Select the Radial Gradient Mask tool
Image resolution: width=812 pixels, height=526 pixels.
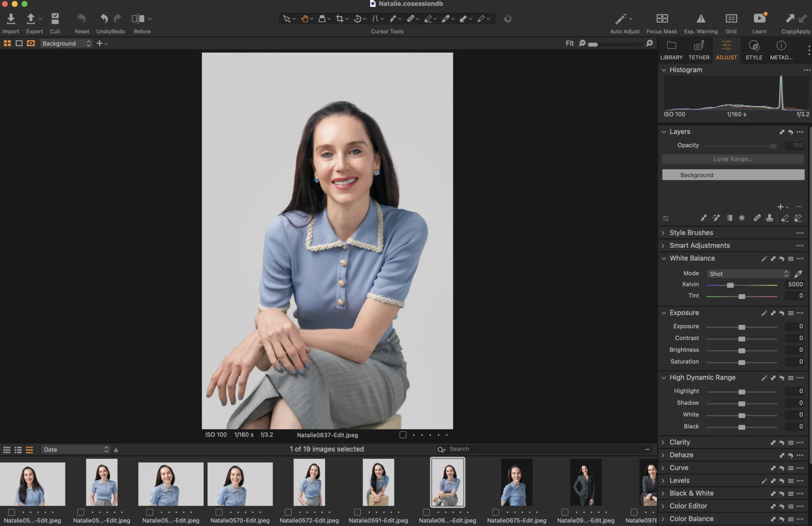(742, 218)
